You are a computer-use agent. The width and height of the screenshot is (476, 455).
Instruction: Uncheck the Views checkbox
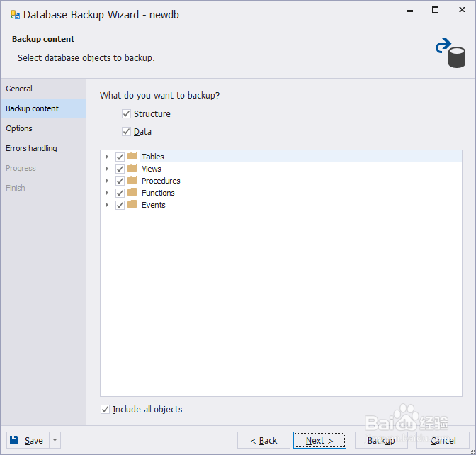coord(120,169)
